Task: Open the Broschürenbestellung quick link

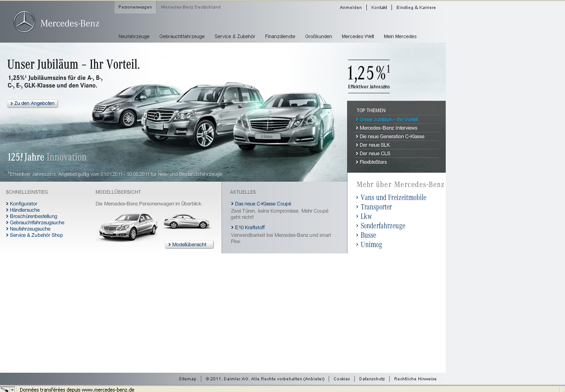Action: (x=31, y=216)
